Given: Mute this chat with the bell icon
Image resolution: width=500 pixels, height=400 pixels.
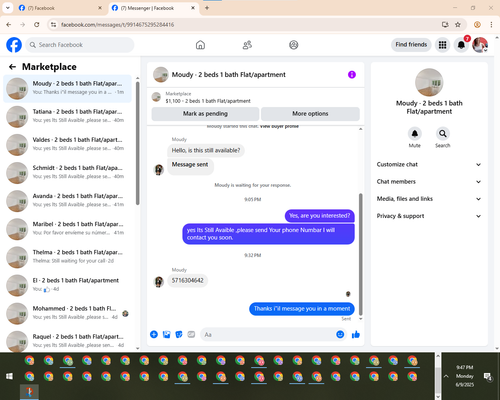Looking at the screenshot, I should coord(414,134).
